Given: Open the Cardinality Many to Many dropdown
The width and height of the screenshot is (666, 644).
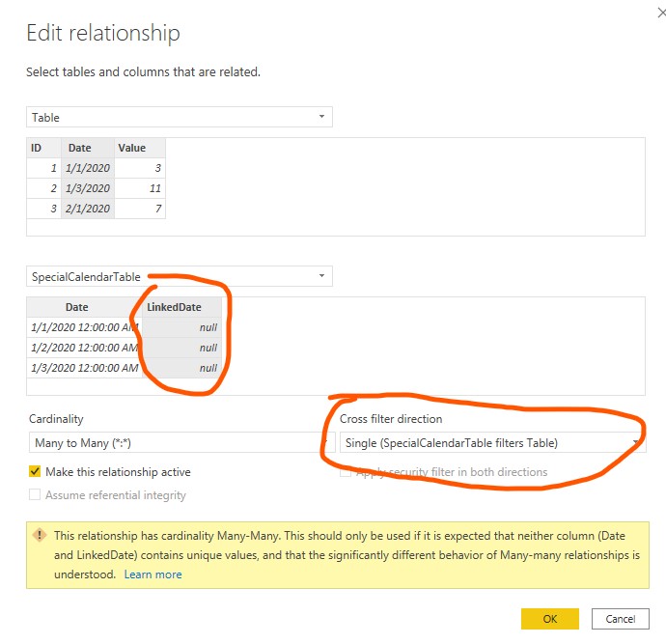Looking at the screenshot, I should (181, 442).
